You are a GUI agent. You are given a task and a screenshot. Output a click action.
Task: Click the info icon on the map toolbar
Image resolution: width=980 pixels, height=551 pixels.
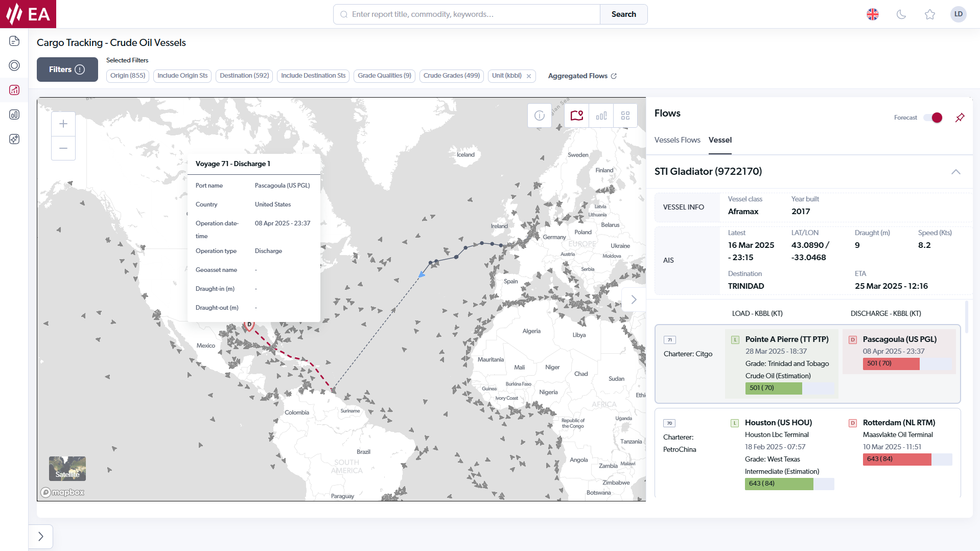click(539, 116)
